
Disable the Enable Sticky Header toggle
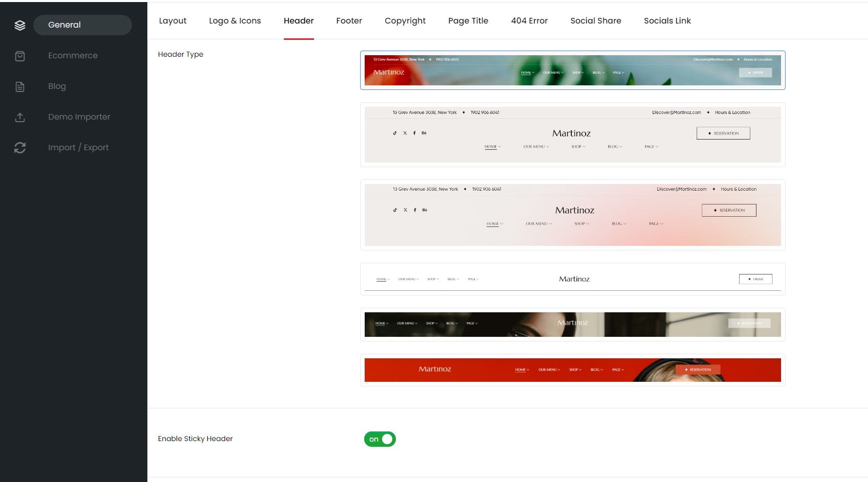380,439
